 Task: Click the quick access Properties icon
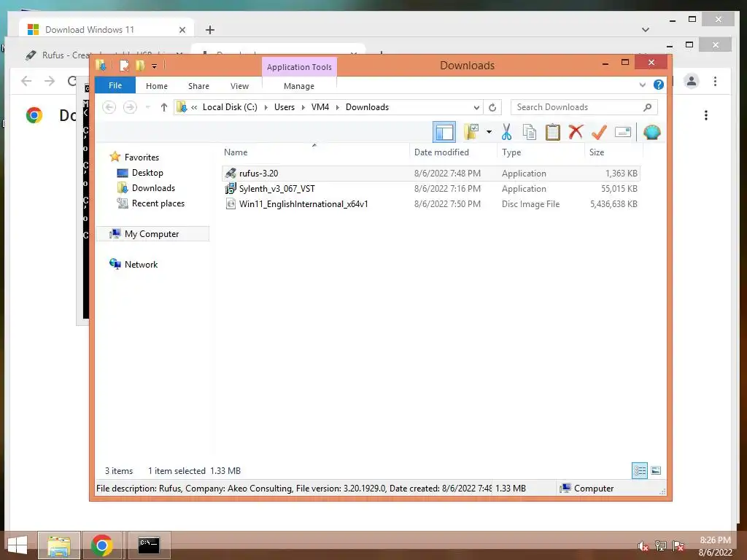click(124, 65)
